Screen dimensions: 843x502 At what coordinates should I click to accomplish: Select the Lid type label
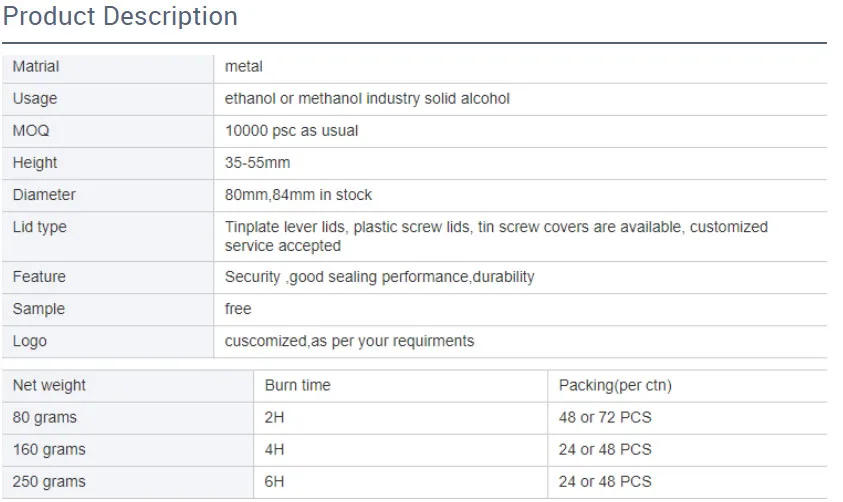click(40, 227)
